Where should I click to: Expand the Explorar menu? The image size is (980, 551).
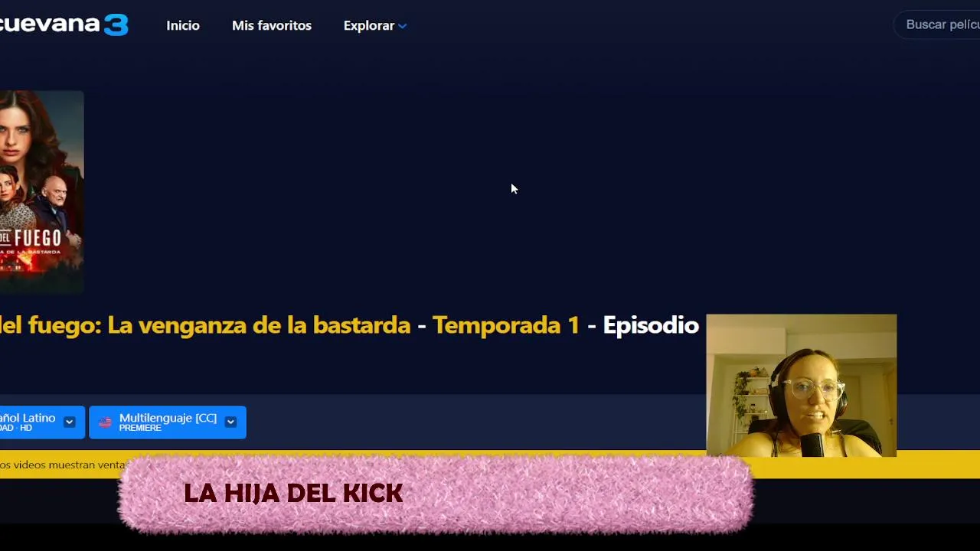tap(375, 25)
